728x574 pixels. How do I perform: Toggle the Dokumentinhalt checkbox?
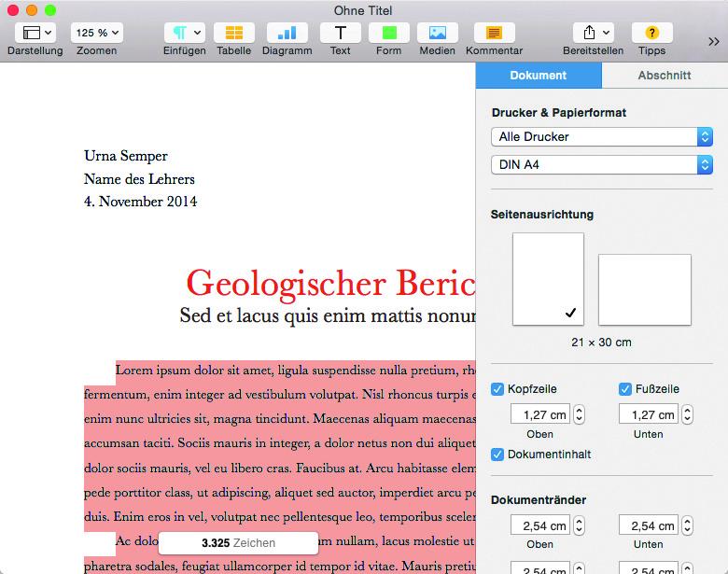497,455
